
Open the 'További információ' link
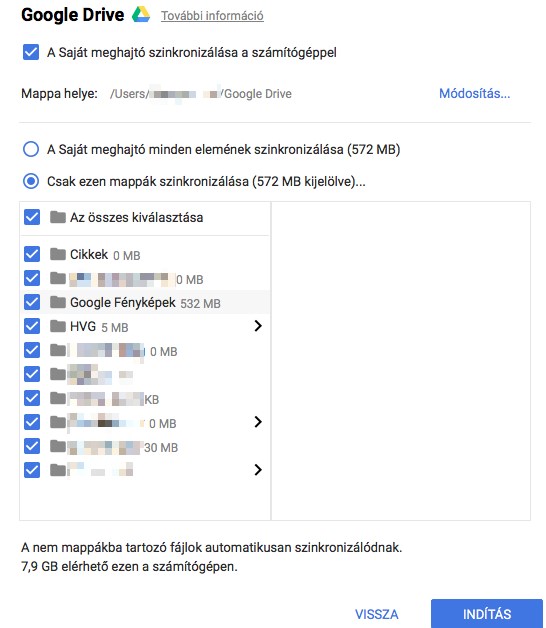coord(212,16)
